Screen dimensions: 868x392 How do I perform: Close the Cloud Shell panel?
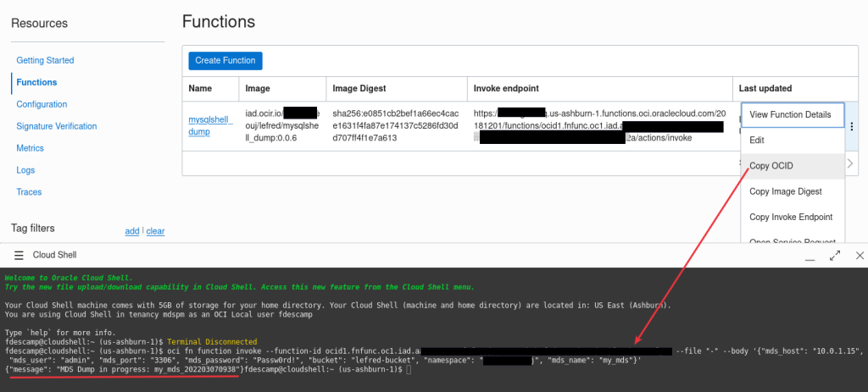pyautogui.click(x=859, y=255)
